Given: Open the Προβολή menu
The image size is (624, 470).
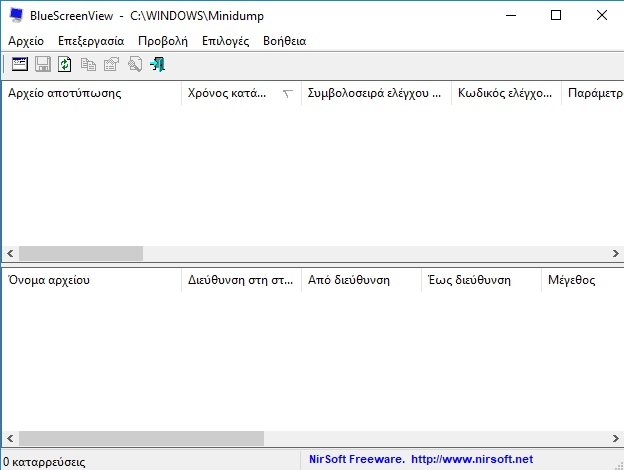Looking at the screenshot, I should tap(163, 41).
